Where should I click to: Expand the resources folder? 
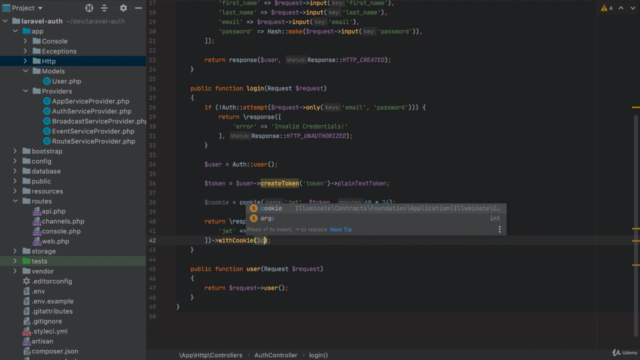tap(16, 191)
